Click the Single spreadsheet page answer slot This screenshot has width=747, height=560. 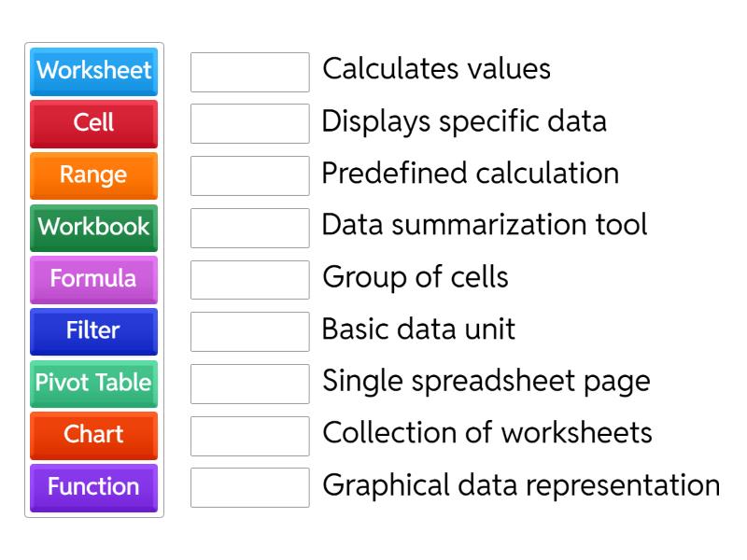pos(249,384)
